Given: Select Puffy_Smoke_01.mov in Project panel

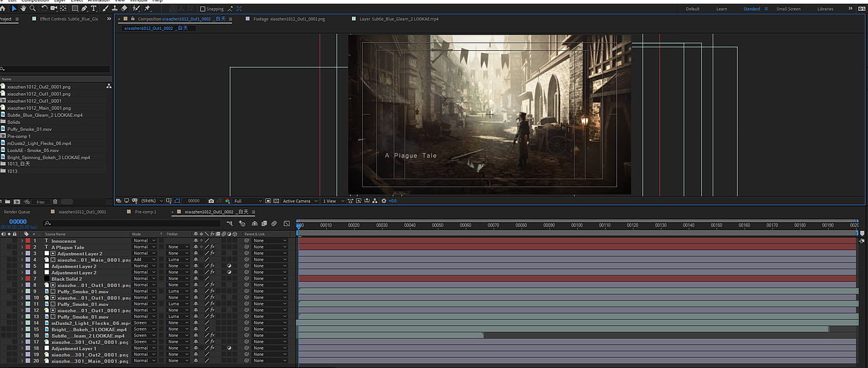Looking at the screenshot, I should 29,129.
